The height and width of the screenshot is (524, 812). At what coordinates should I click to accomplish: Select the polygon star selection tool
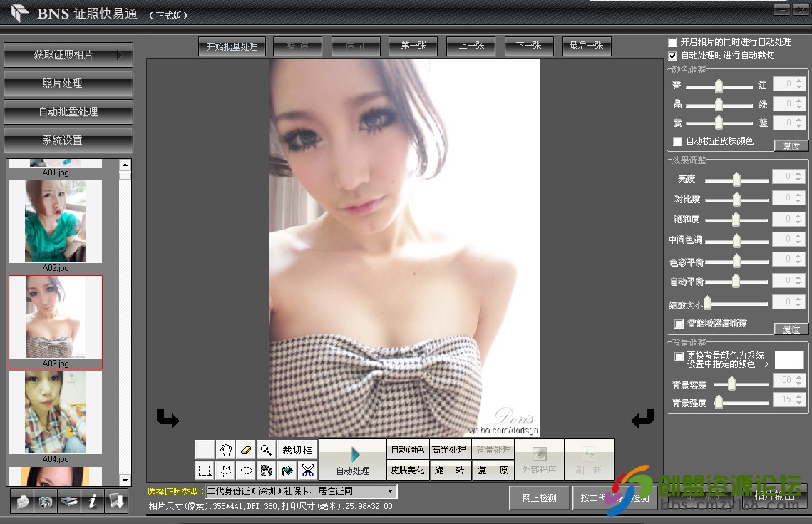point(225,470)
